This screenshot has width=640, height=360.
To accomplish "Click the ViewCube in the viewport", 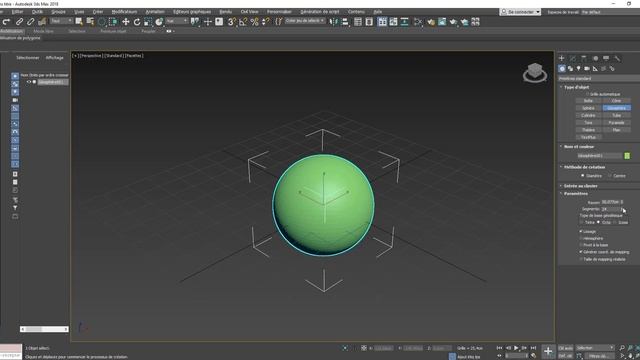I will coord(535,73).
